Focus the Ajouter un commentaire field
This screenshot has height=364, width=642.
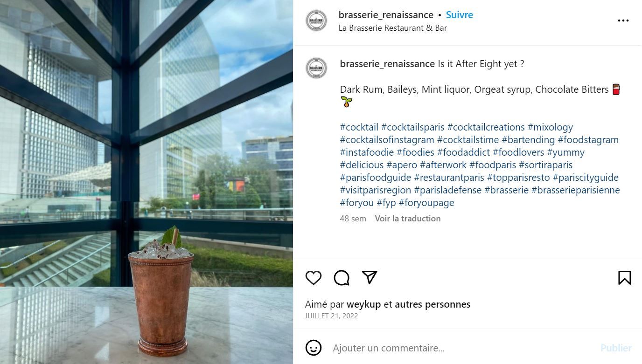pyautogui.click(x=462, y=348)
